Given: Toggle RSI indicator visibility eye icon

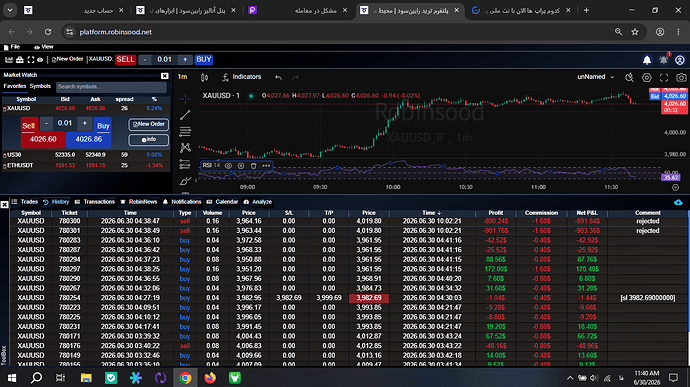Looking at the screenshot, I should 228,166.
